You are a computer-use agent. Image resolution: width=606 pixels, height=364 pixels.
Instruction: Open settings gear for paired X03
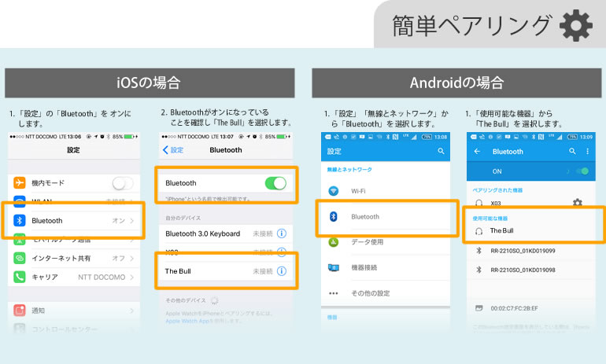pyautogui.click(x=578, y=203)
